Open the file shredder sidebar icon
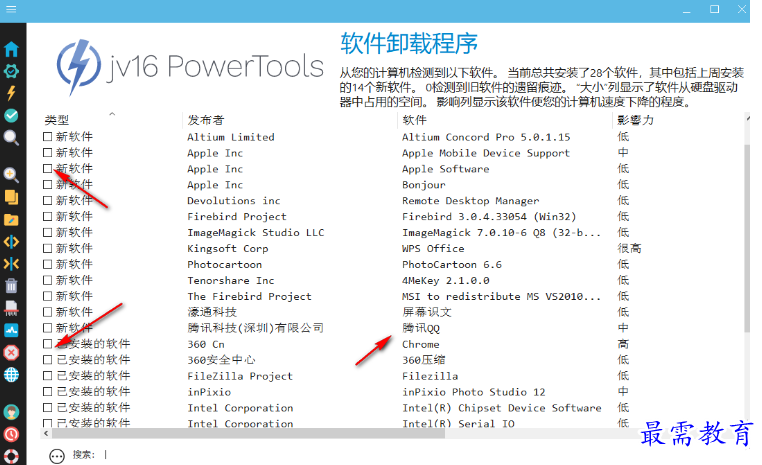 click(x=11, y=308)
